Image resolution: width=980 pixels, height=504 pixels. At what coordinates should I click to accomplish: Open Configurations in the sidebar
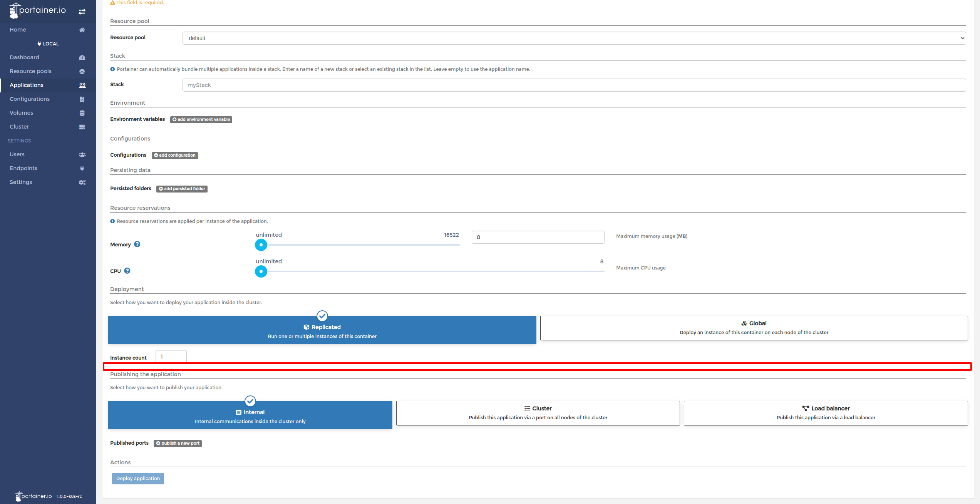[30, 99]
